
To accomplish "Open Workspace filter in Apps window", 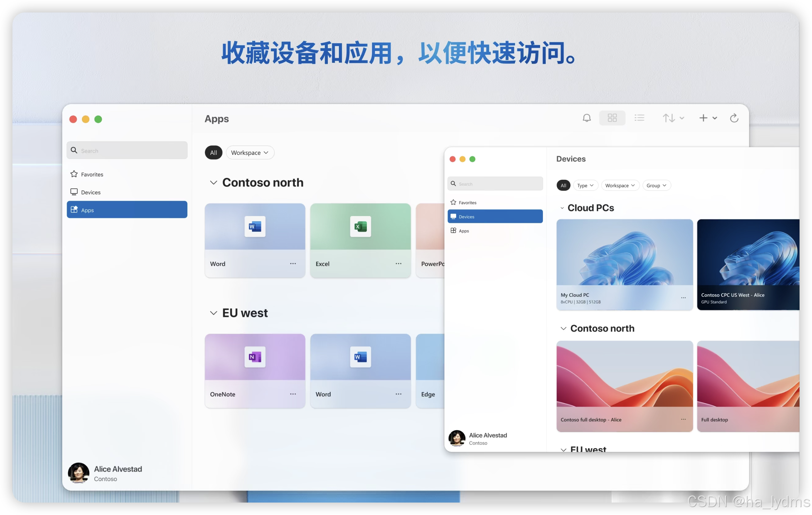I will (x=250, y=153).
